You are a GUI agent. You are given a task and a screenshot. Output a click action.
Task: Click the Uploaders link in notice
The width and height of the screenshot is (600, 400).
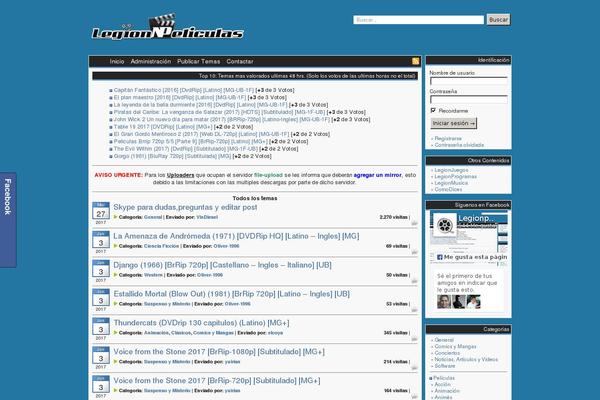(x=181, y=175)
